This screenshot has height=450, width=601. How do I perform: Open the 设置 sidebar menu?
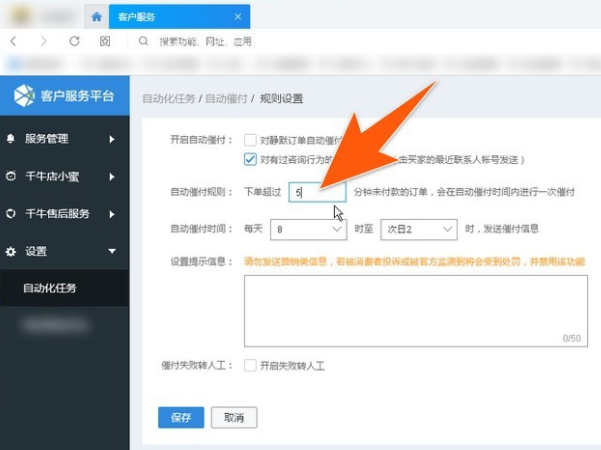[64, 251]
